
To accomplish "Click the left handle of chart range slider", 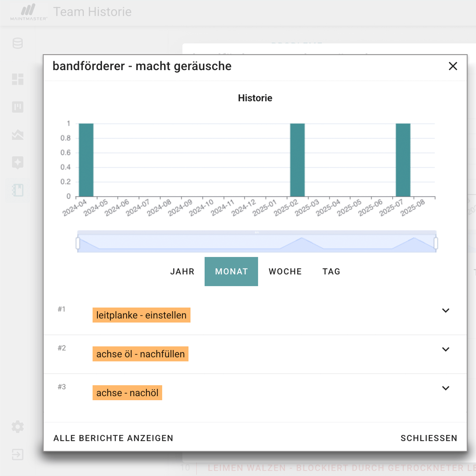I will 78,243.
